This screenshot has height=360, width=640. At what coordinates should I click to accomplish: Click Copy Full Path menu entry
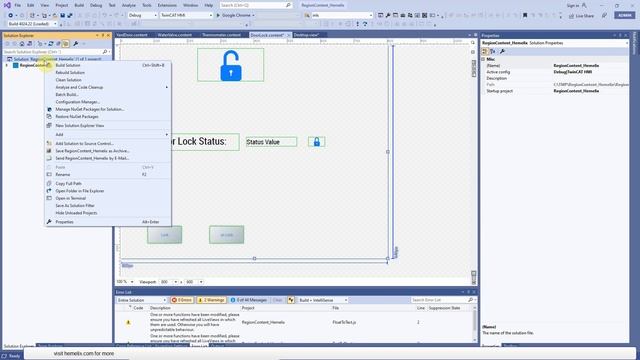(x=108, y=183)
